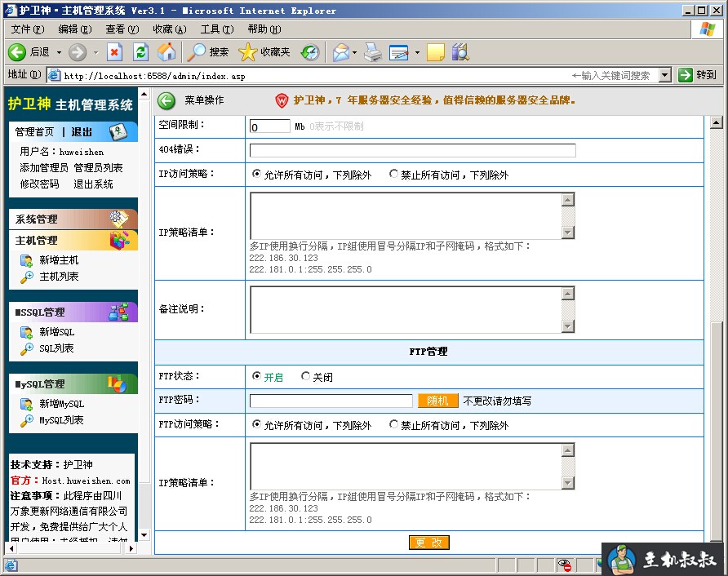Select FTP状态 关闭 radio
This screenshot has height=576, width=728.
305,376
